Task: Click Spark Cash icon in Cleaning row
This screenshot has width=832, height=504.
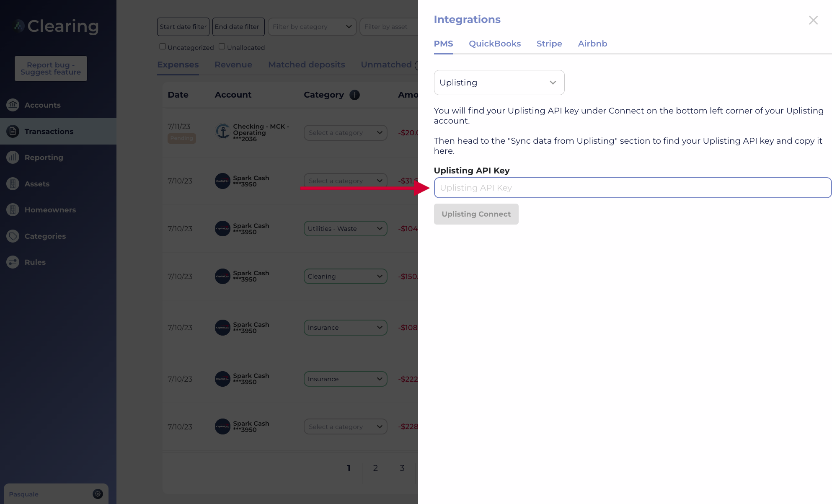Action: pos(222,277)
